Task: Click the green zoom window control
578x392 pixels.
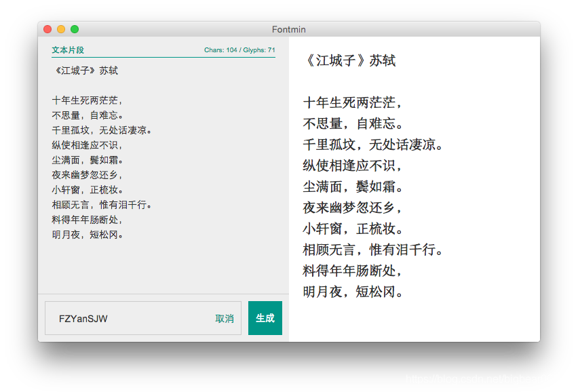Action: (75, 30)
